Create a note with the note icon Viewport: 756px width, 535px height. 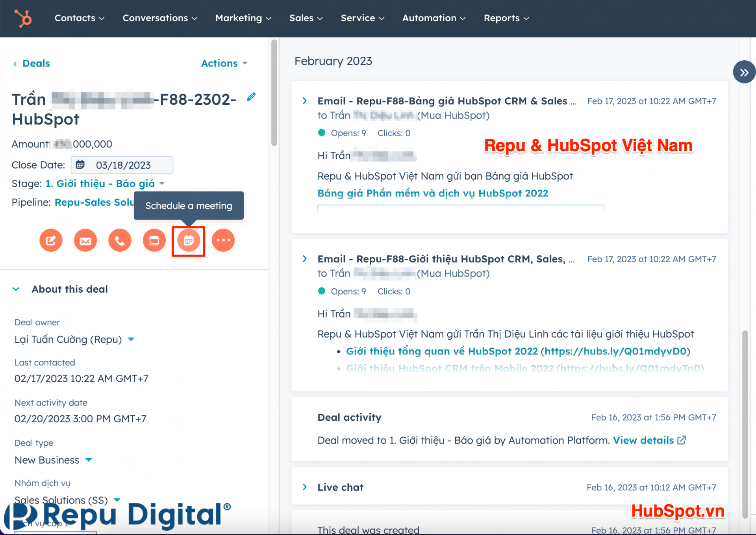51,240
